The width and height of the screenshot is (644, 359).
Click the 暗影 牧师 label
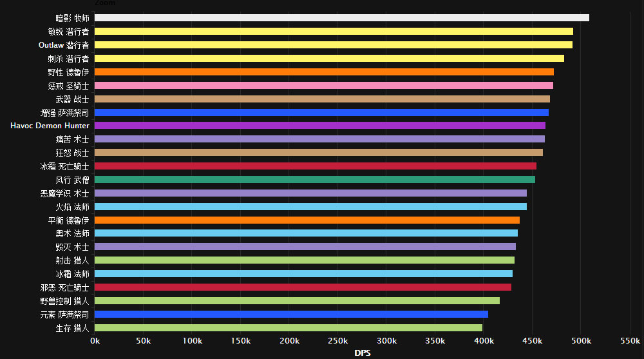(72, 18)
